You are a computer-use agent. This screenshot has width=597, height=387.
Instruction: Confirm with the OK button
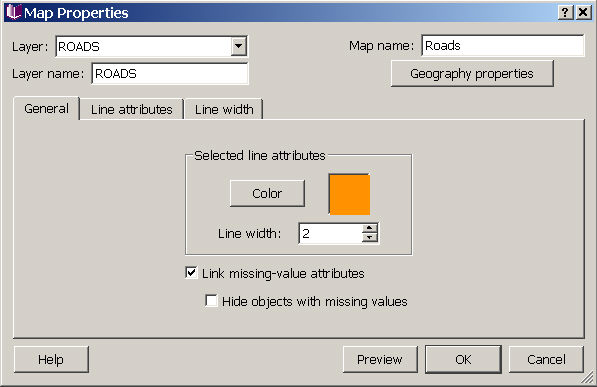click(463, 359)
